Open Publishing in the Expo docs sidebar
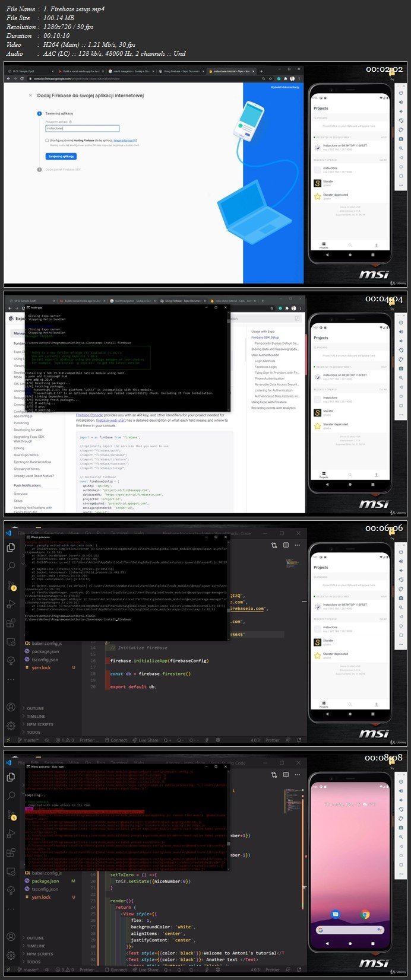The height and width of the screenshot is (980, 411). tap(21, 423)
